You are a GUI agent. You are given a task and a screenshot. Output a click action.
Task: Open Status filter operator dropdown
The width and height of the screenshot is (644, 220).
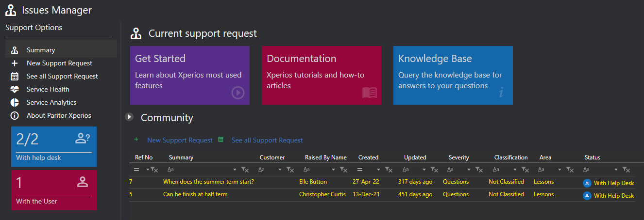point(616,170)
